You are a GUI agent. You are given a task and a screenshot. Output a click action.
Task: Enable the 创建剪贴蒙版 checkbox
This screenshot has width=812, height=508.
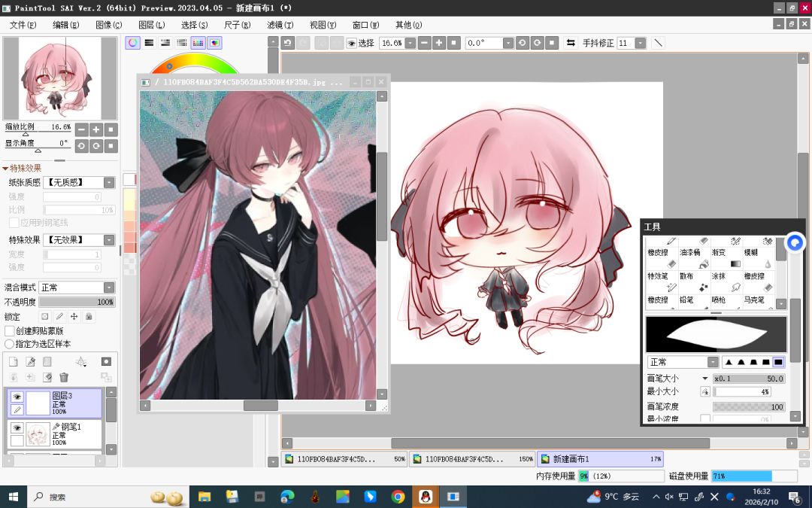tap(9, 330)
